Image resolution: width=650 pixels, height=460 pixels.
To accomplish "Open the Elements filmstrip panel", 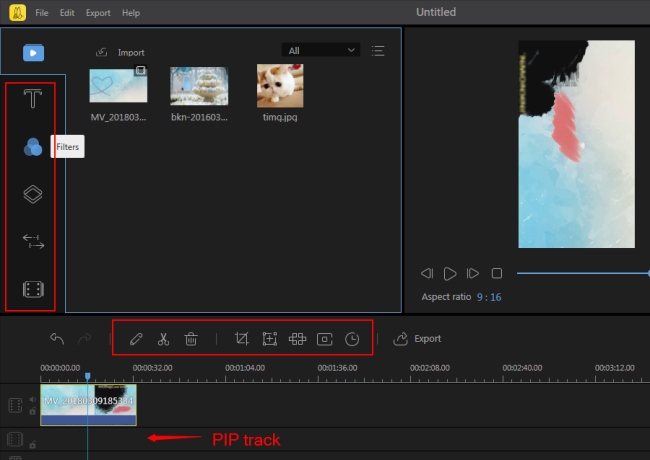I will click(33, 290).
